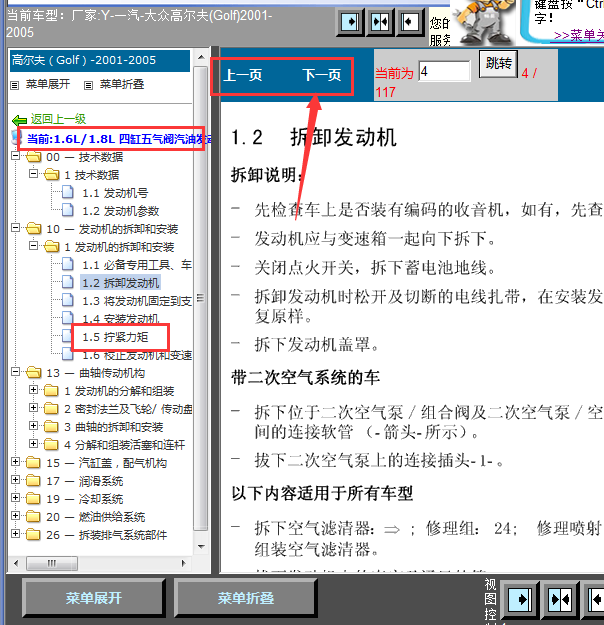Viewport: 604px width, 625px height.
Task: Click the top right-arrow view control icon
Action: click(x=350, y=22)
